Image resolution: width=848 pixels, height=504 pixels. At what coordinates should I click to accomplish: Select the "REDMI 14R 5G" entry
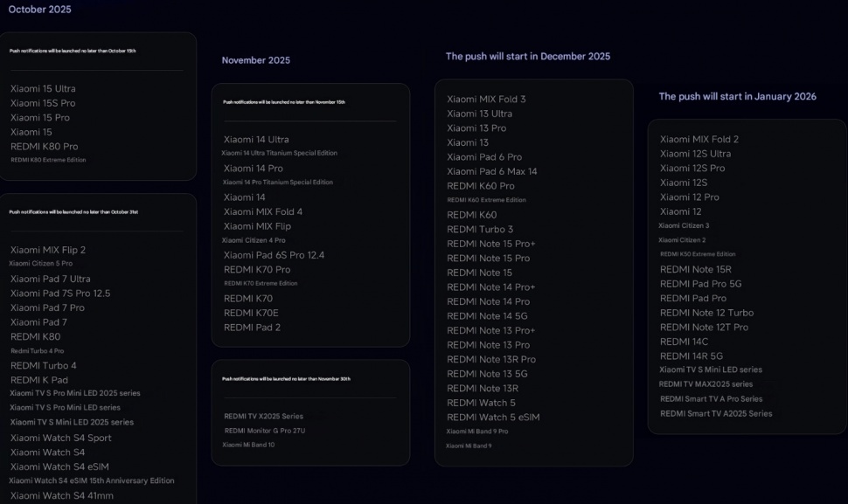tap(692, 356)
